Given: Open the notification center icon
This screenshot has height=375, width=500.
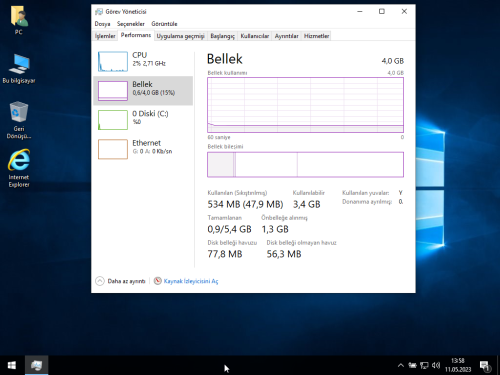Looking at the screenshot, I should click(485, 366).
